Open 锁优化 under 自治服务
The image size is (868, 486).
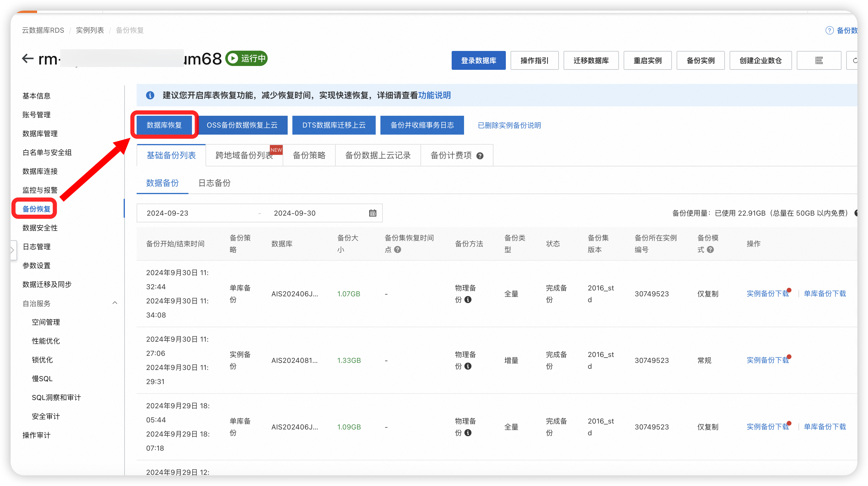coord(42,360)
